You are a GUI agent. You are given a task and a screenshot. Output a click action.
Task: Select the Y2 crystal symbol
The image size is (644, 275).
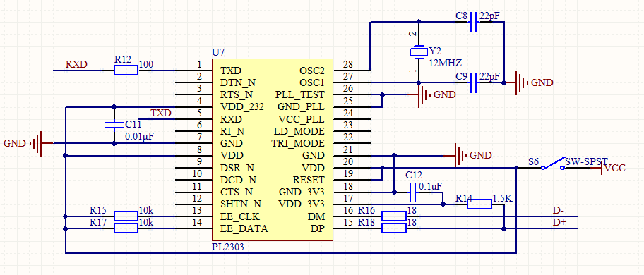[419, 52]
